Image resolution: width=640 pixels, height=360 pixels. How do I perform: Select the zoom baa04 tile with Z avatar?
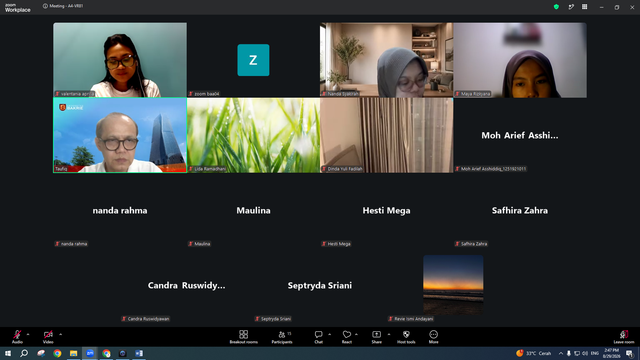pos(253,60)
